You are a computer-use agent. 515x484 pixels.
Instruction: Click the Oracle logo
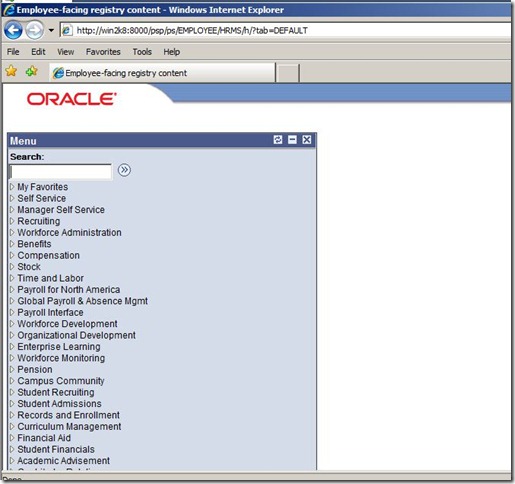(72, 99)
